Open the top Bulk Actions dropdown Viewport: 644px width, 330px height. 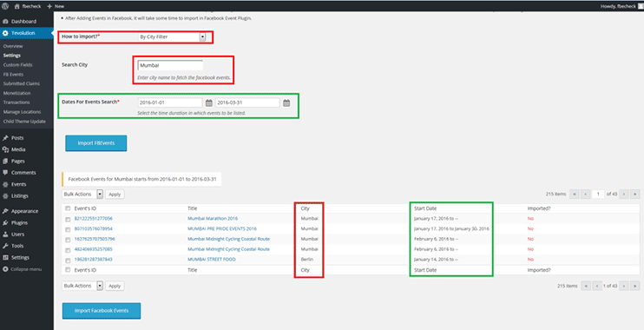(82, 194)
